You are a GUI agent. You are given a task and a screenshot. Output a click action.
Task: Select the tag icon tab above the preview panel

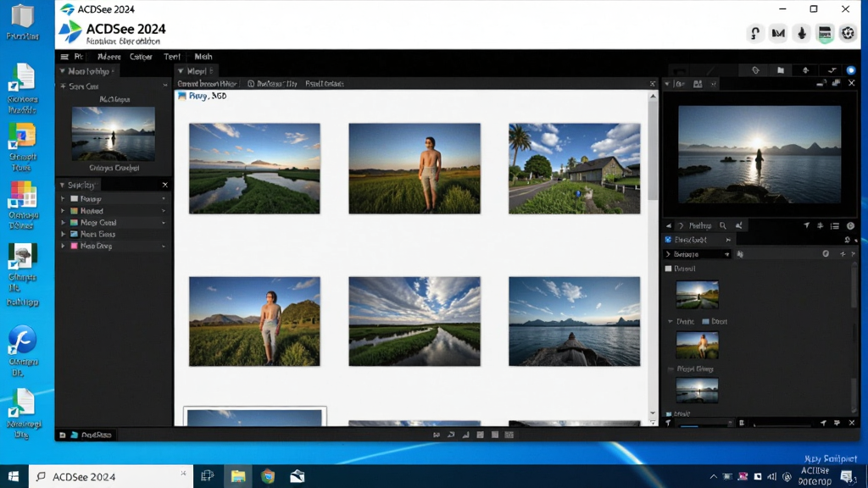755,70
